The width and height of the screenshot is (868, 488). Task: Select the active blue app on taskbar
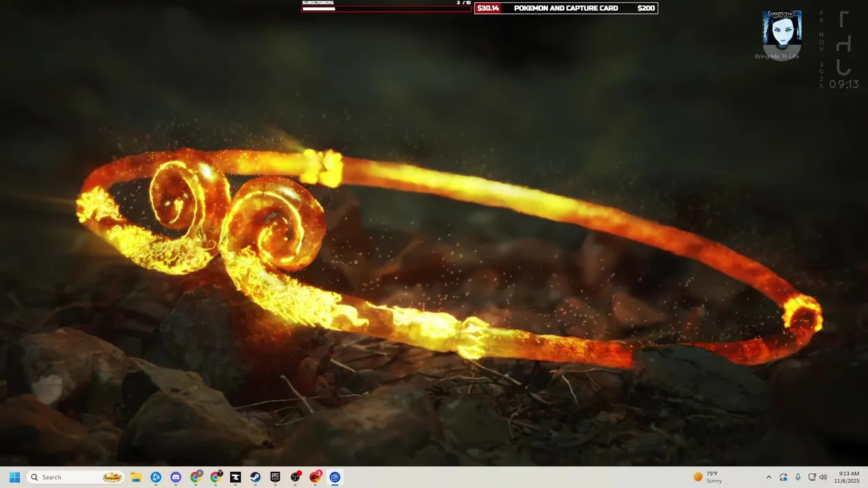click(335, 477)
